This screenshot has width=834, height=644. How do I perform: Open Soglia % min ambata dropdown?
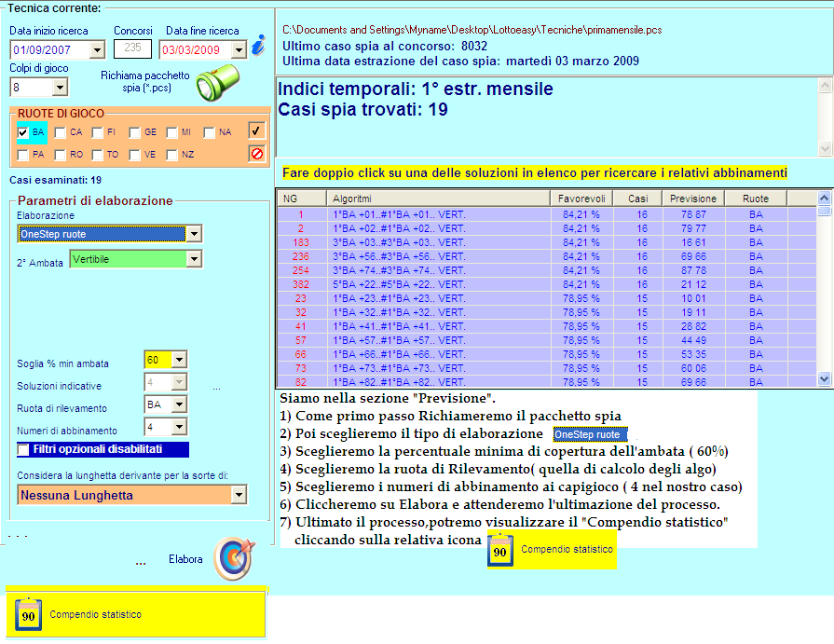click(x=179, y=360)
